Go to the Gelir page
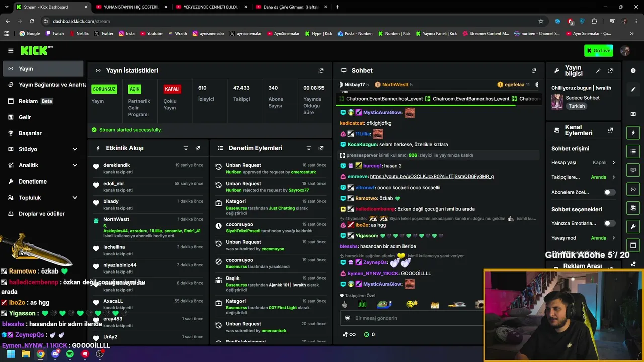 click(x=43, y=117)
